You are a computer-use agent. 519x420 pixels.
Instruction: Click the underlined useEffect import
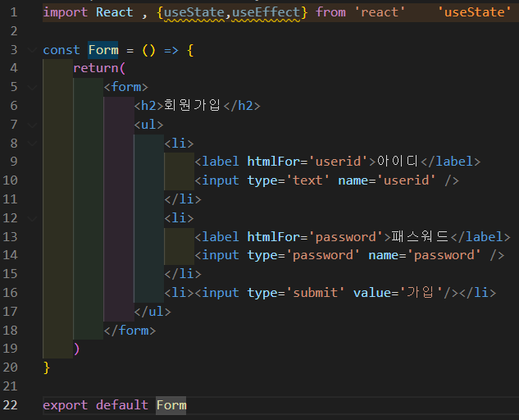[x=266, y=12]
